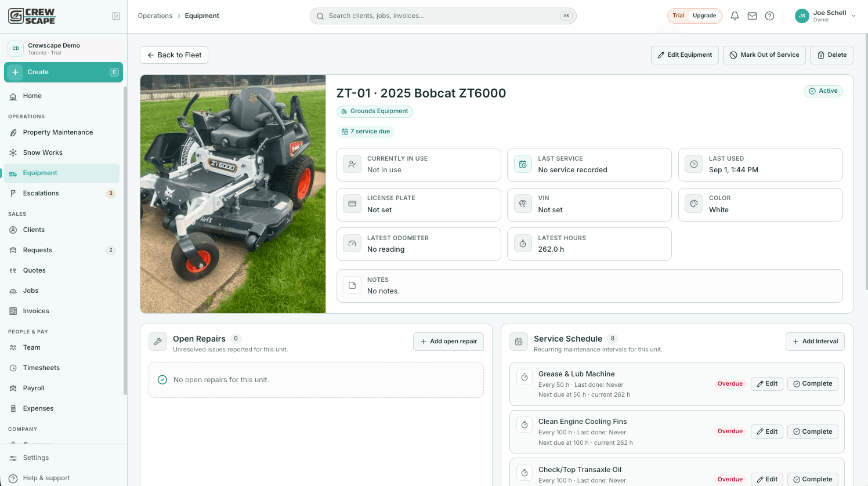Open Property Maintenance section

(x=62, y=133)
